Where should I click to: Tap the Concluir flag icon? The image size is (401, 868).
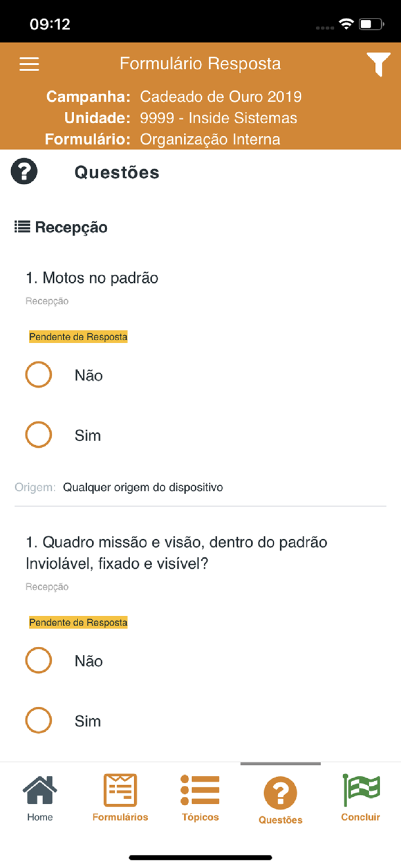[x=360, y=793]
